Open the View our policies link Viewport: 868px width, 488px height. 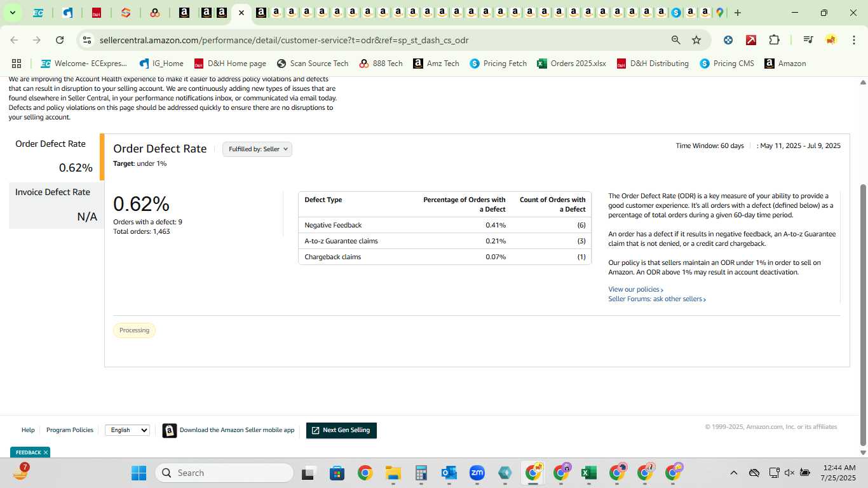[x=635, y=289]
